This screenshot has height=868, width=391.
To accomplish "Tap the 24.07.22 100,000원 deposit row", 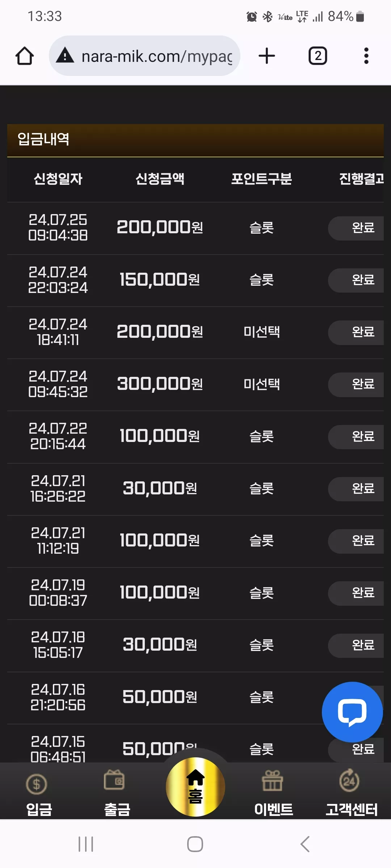I will 195,437.
